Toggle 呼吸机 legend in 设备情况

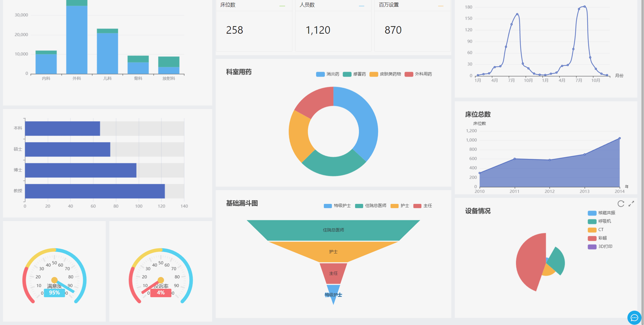click(x=599, y=221)
